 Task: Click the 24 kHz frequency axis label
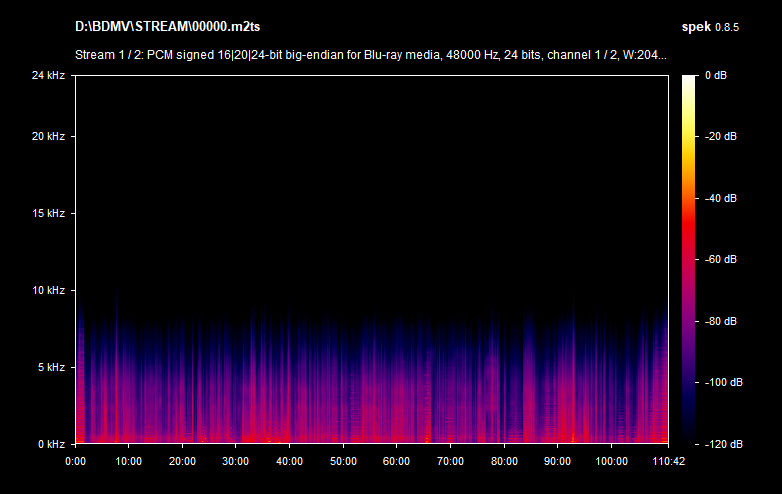[48, 75]
